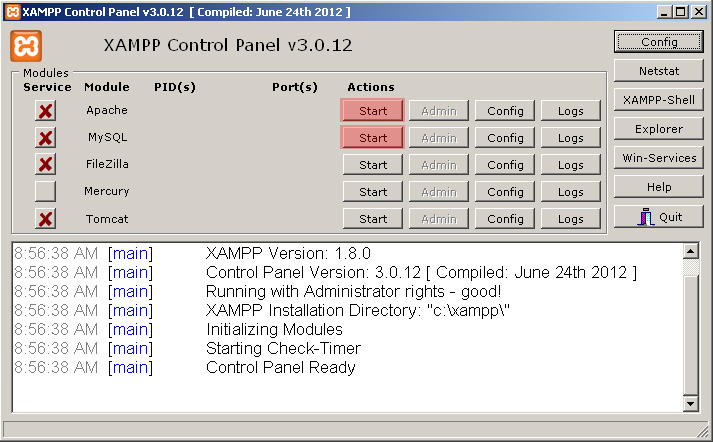Toggle the Tomcat service red X checkbox
This screenshot has width=713, height=442.
tap(45, 218)
